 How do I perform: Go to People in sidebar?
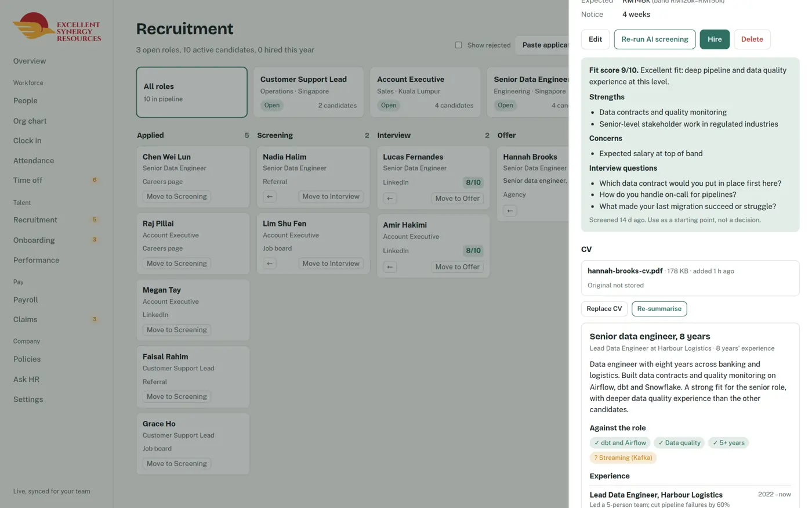tap(26, 100)
